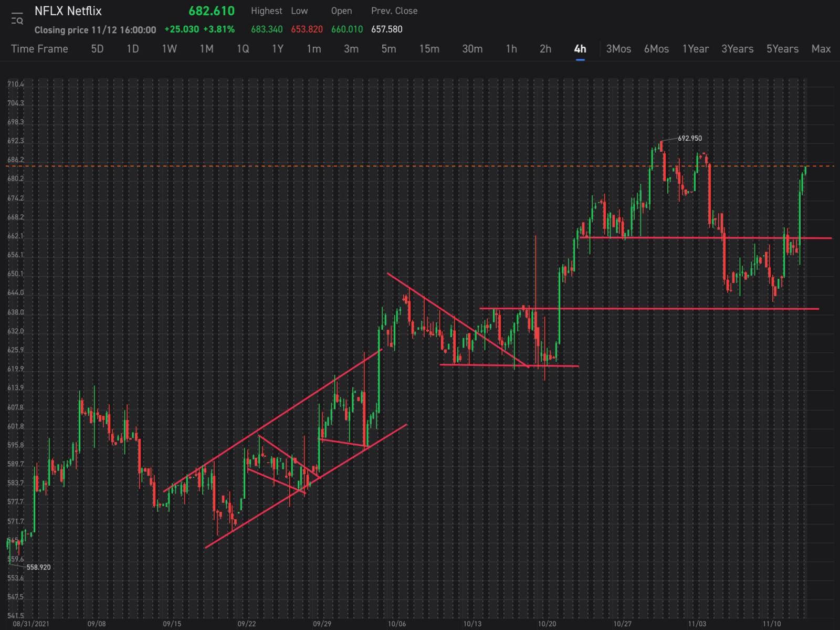The width and height of the screenshot is (840, 630).
Task: Show the 1Year range
Action: (x=696, y=49)
